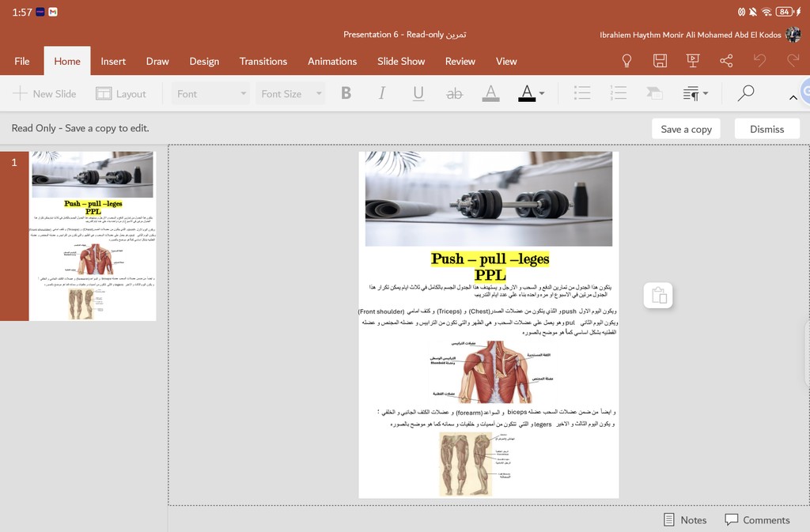
Task: Open the Share icon
Action: pos(726,61)
